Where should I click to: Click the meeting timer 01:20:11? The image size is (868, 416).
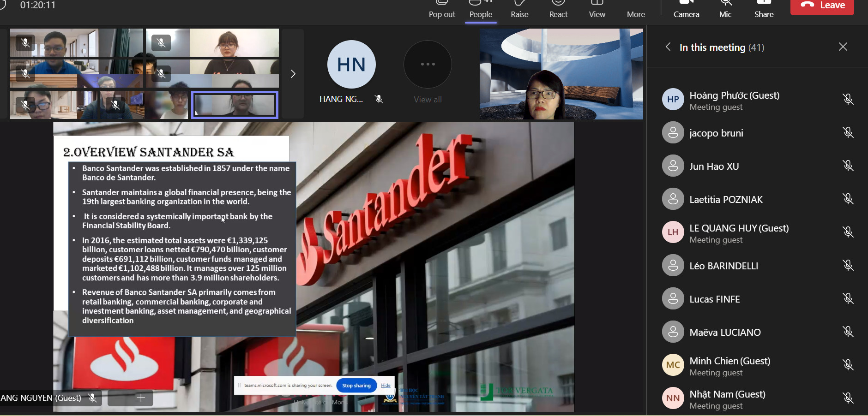(x=37, y=5)
